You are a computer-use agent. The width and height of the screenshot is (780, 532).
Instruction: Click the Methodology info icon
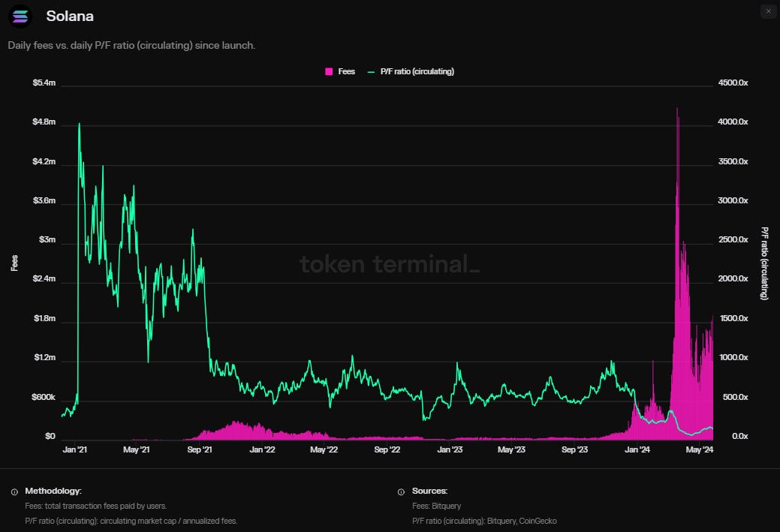pos(14,491)
